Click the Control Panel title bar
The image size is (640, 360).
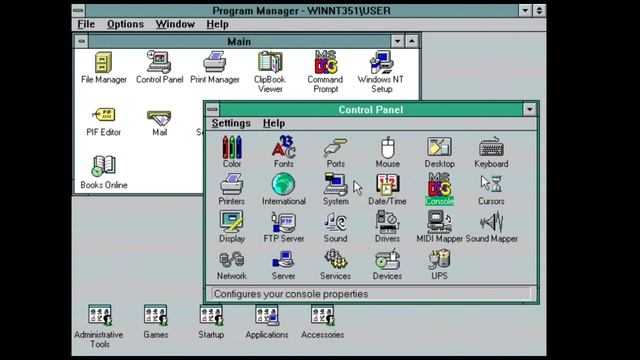[x=371, y=109]
